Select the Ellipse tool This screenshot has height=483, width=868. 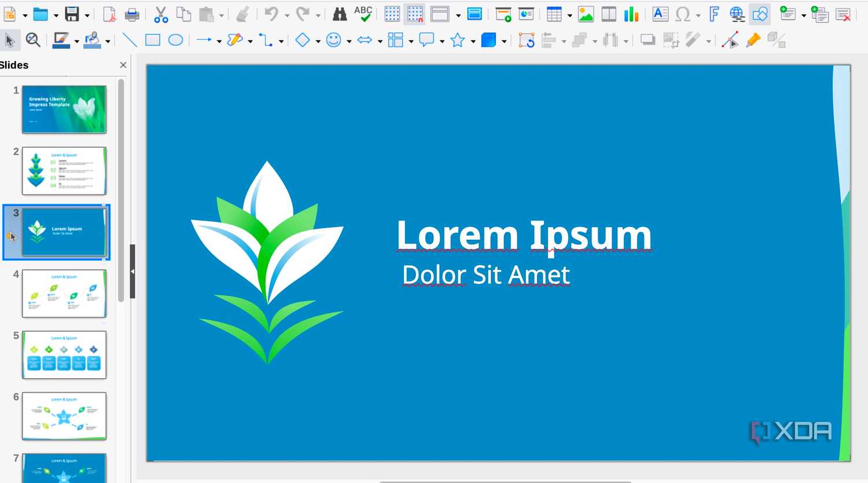coord(175,40)
